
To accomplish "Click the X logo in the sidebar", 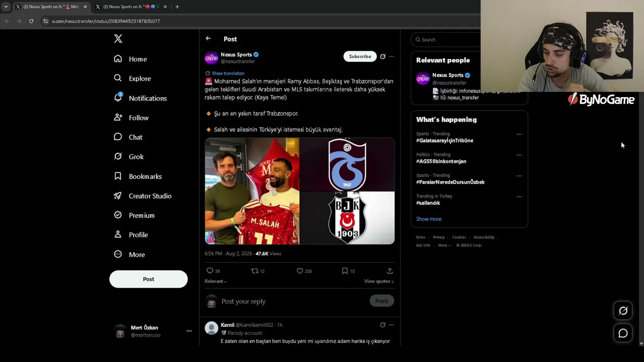I will tap(118, 39).
